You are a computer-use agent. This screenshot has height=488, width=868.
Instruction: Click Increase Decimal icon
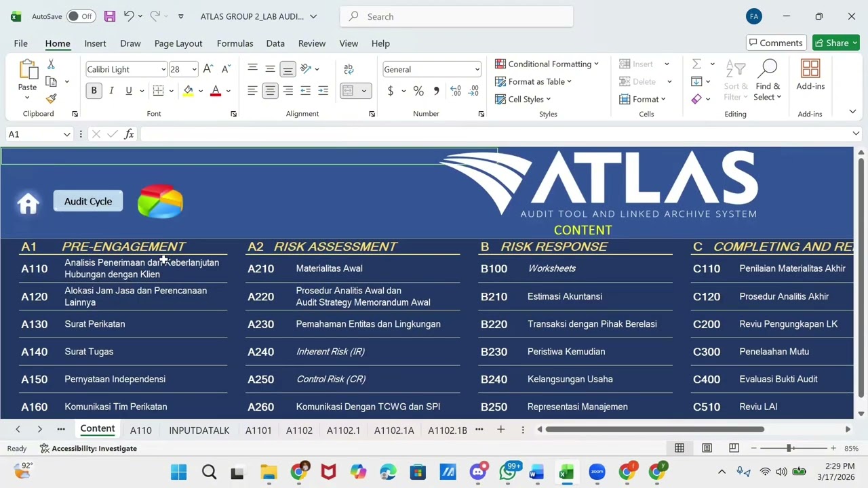click(x=456, y=91)
